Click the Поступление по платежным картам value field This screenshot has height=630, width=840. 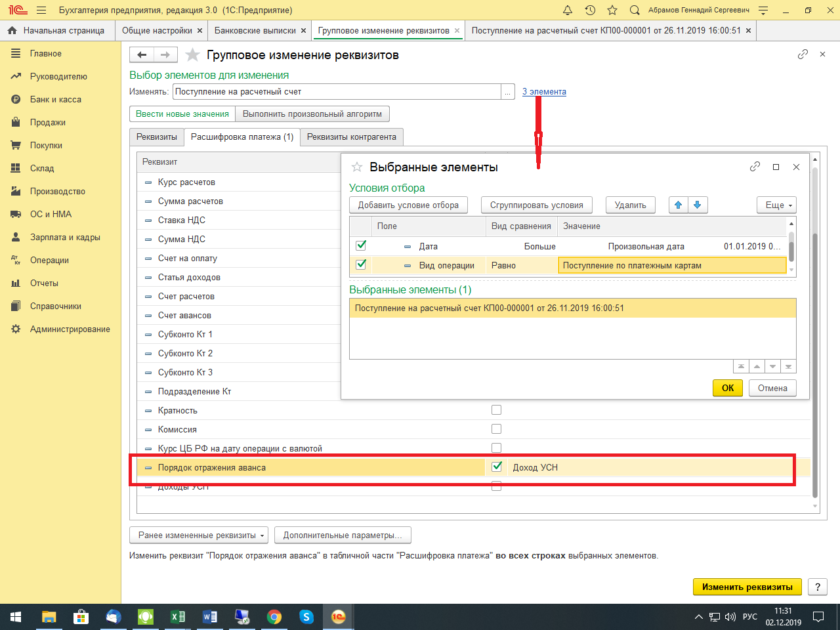click(671, 265)
